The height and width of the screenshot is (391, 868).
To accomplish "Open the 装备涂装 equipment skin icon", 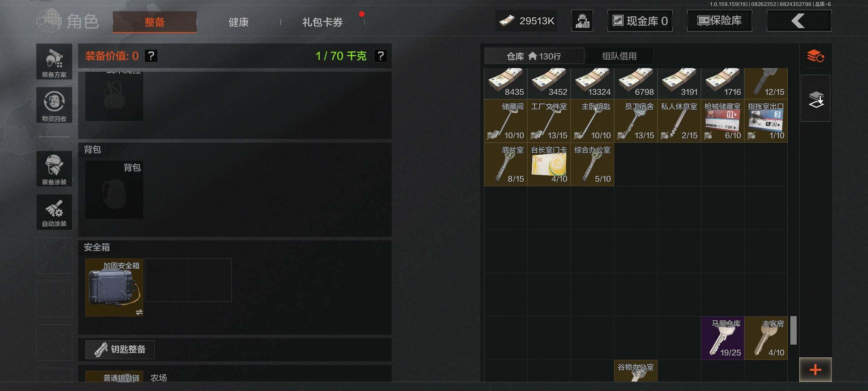I will coord(54,169).
